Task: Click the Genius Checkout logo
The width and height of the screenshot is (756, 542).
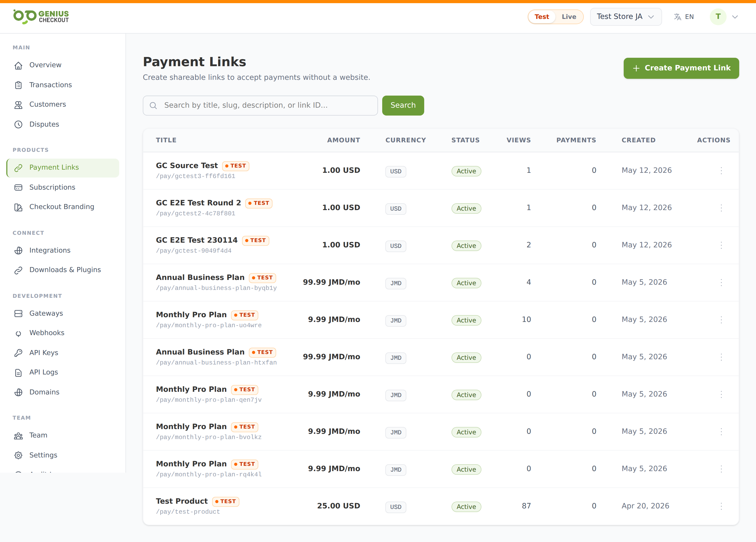Action: tap(41, 16)
